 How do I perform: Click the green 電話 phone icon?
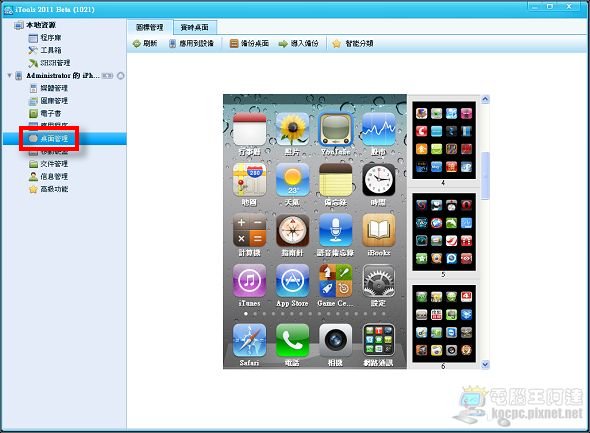pyautogui.click(x=292, y=340)
